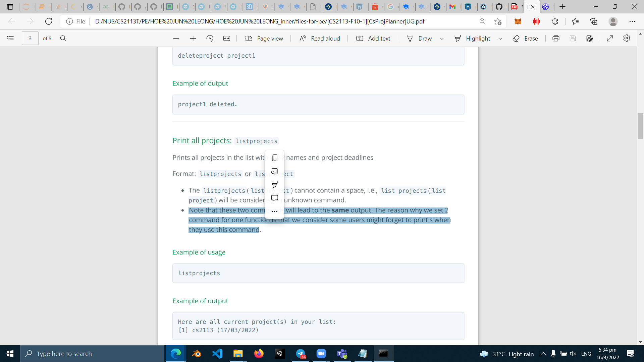Toggle Page view layout
Viewport: 644px width, 362px height.
click(264, 39)
